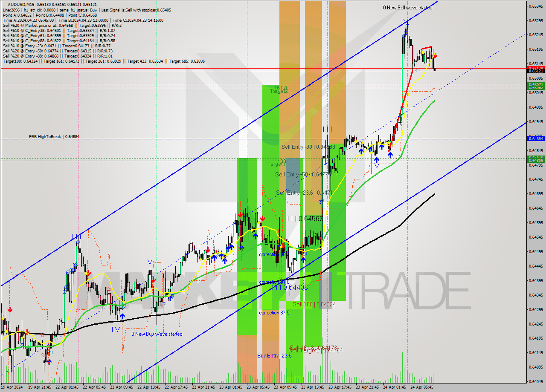Image resolution: width=546 pixels, height=392 pixels.
Task: Click the '23 Apr 09:45' time axis label
Action: point(286,387)
